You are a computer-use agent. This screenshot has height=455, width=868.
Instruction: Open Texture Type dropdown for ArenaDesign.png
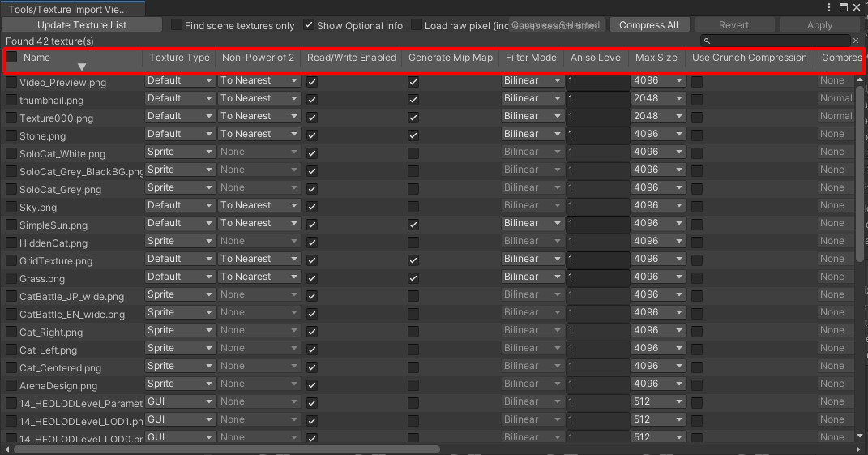[x=180, y=384]
